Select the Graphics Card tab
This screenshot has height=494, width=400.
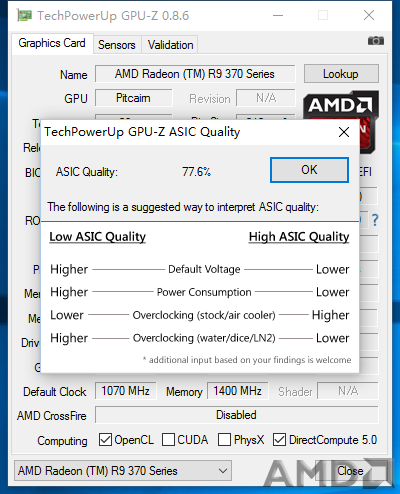[52, 43]
